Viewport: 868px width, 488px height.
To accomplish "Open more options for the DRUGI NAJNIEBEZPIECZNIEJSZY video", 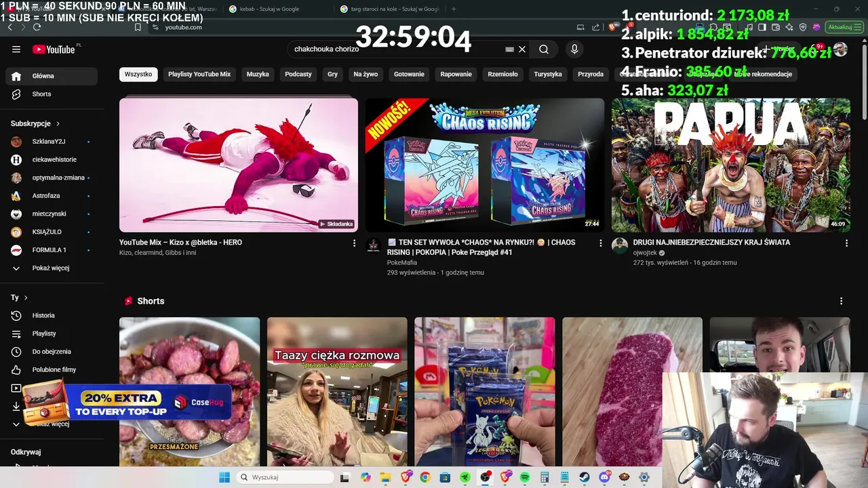I will (846, 243).
